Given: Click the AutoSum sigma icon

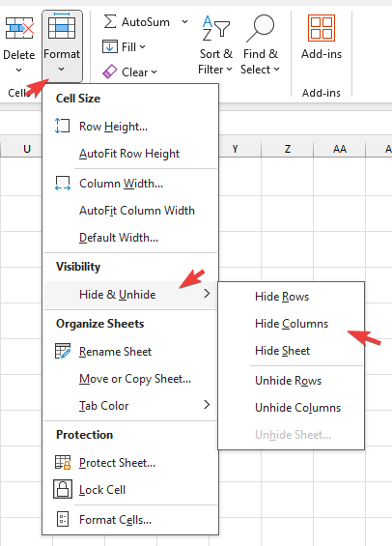Looking at the screenshot, I should tap(110, 22).
